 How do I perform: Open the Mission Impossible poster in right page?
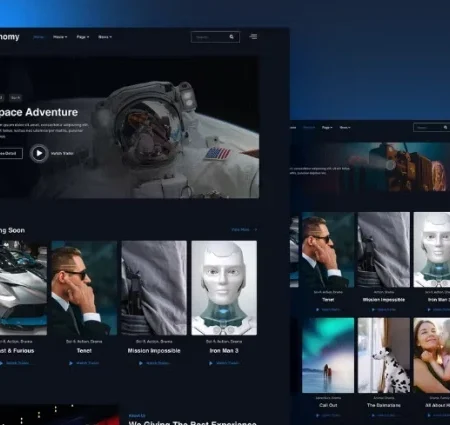[x=384, y=250]
